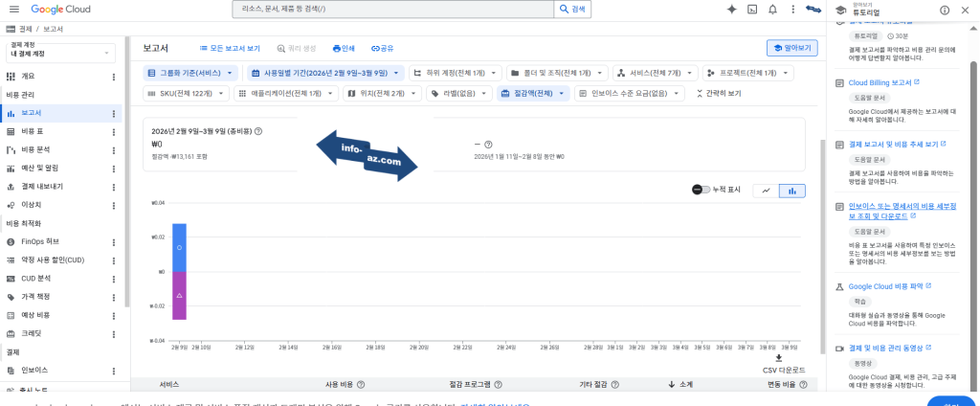Screen dimensions: 980x406
Task: Open 절감액(전체) dropdown
Action: tap(533, 94)
